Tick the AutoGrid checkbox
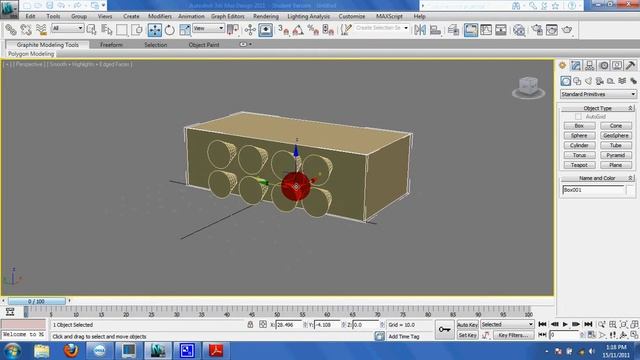Image resolution: width=640 pixels, height=360 pixels. [578, 117]
